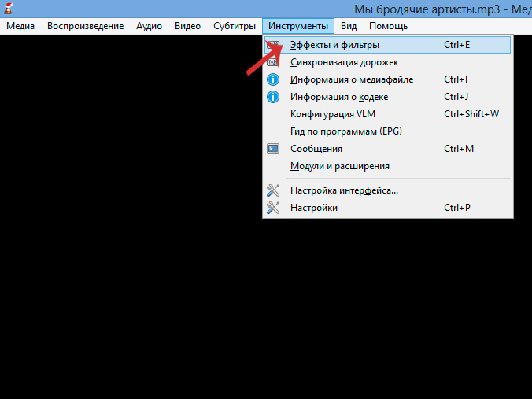Click the terminal icon next to Сообщения
This screenshot has width=532, height=399.
click(273, 149)
